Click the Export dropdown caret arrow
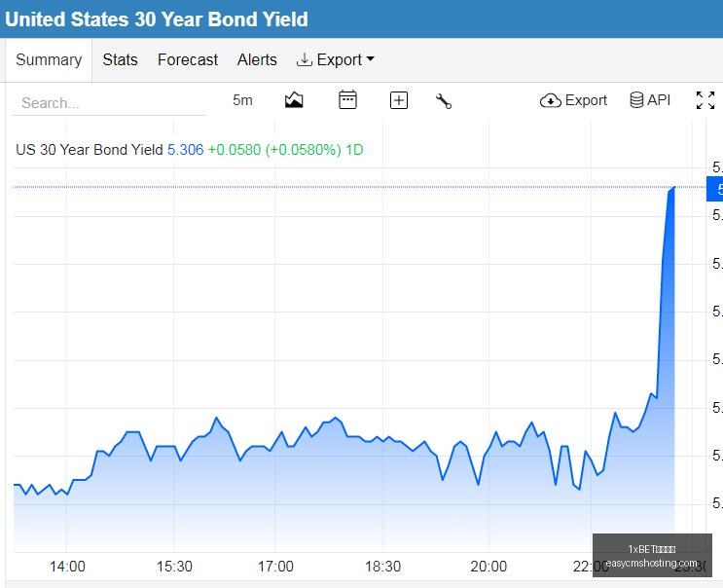723x588 pixels. [371, 59]
